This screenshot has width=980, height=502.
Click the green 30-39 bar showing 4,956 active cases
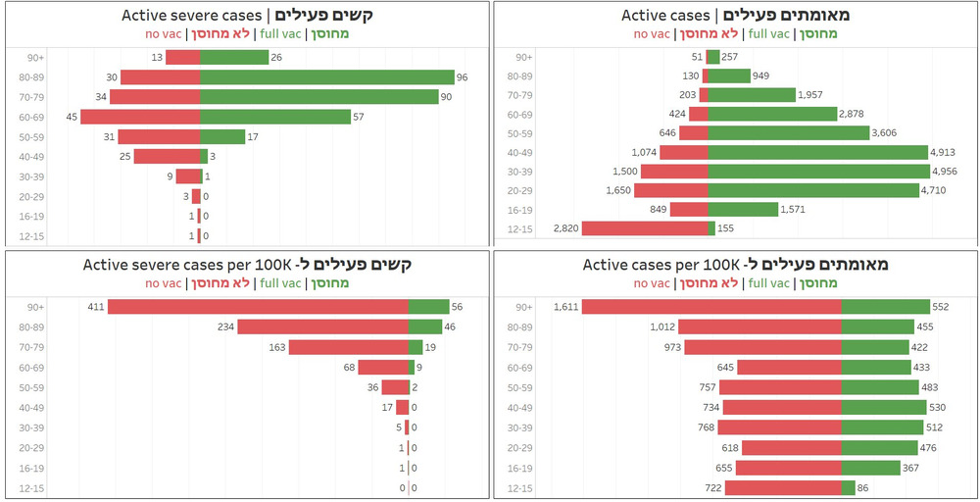pos(817,171)
